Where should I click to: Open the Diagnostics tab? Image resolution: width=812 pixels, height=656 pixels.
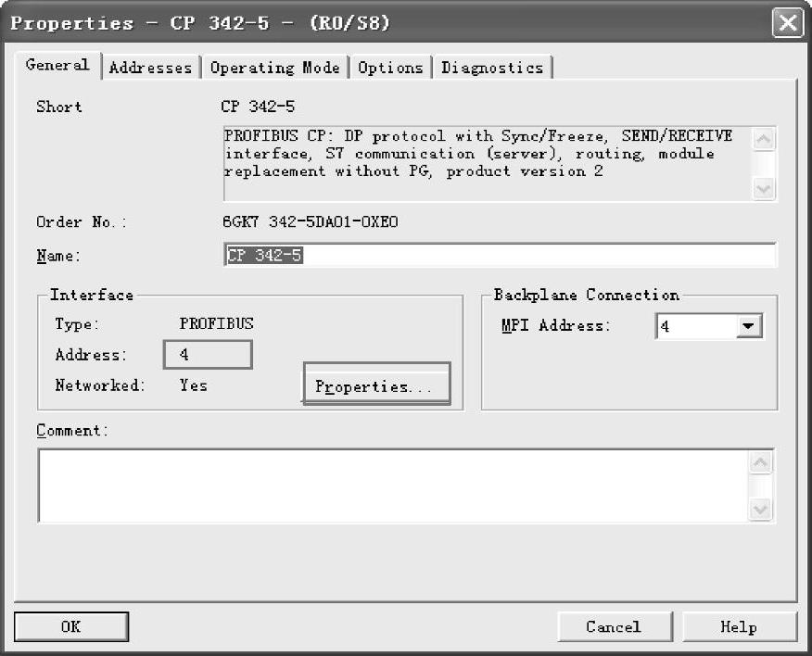pos(492,68)
